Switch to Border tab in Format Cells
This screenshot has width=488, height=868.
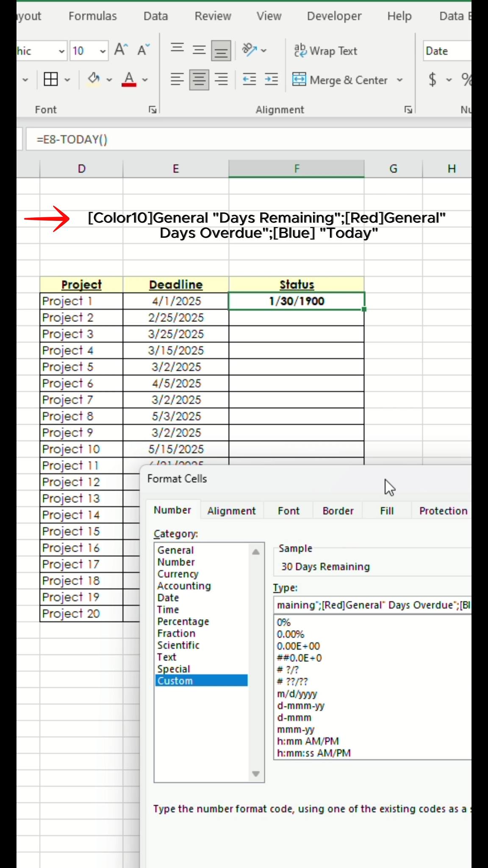click(338, 511)
